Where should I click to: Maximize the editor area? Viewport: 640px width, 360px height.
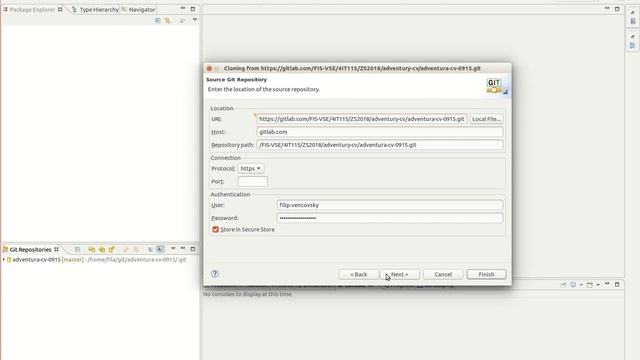tap(617, 9)
